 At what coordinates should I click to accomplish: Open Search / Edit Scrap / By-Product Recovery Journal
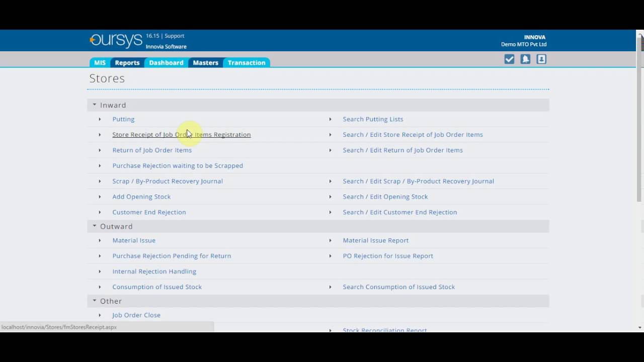[x=418, y=181]
